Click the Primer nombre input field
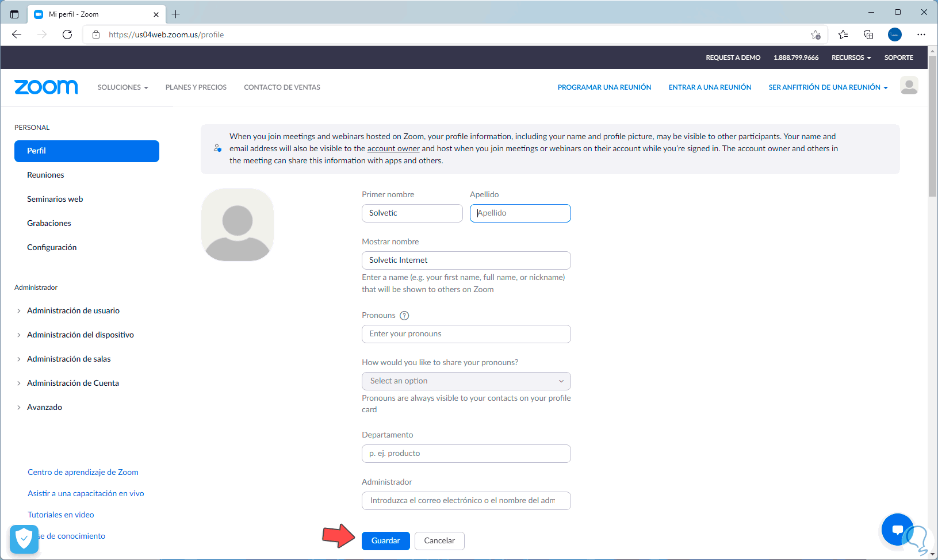 (x=412, y=213)
